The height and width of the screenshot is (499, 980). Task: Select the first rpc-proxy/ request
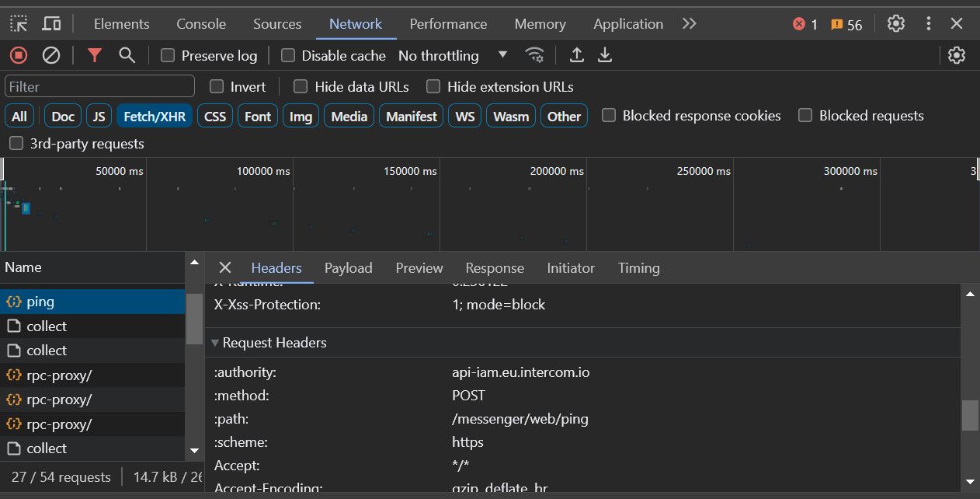(x=92, y=375)
